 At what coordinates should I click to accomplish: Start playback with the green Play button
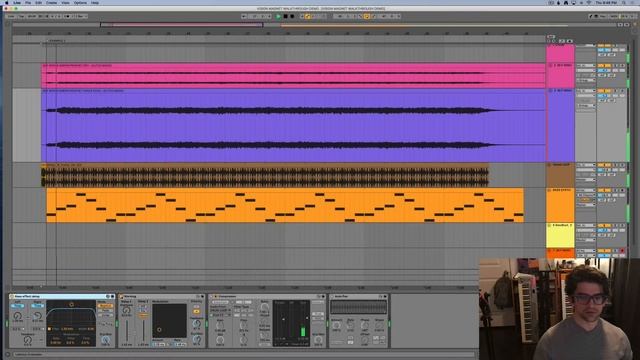point(278,16)
